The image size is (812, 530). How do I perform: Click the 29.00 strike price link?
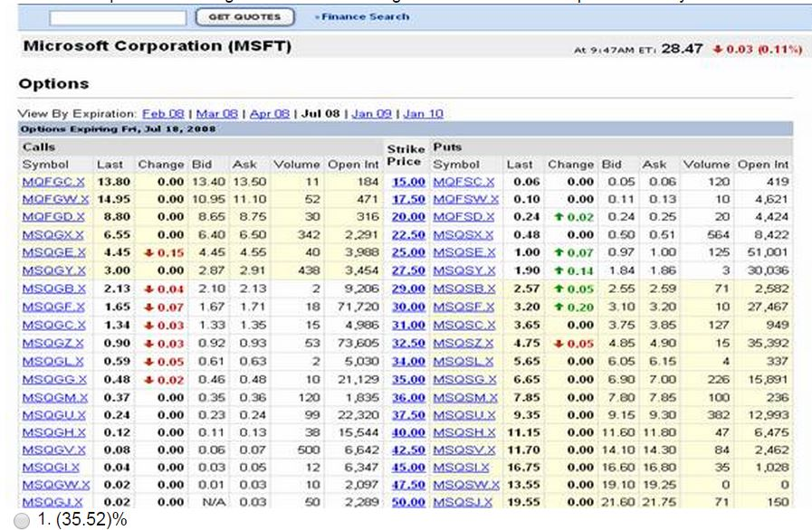pyautogui.click(x=408, y=289)
